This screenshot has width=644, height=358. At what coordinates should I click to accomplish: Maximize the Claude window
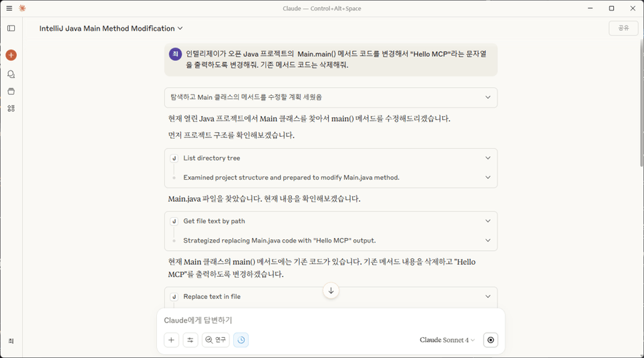(612, 8)
